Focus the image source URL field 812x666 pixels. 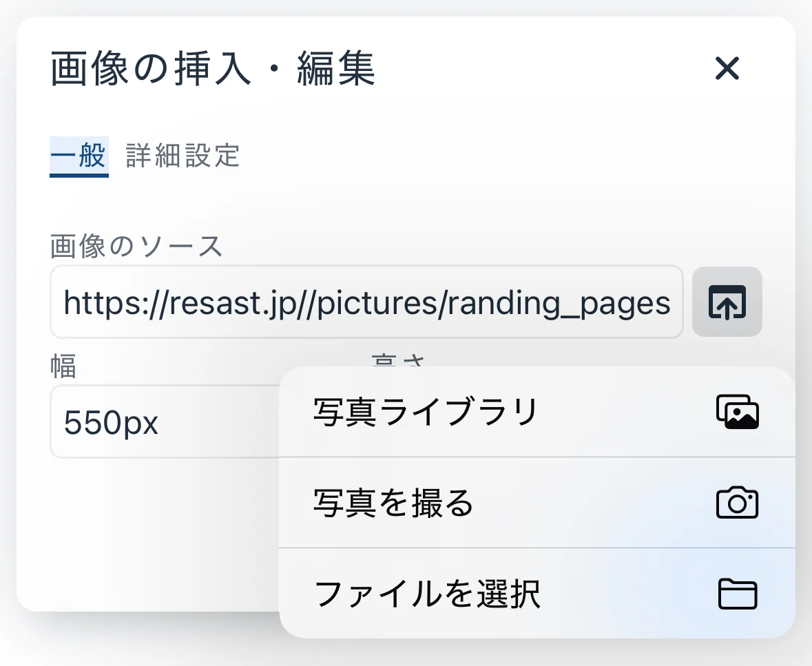pos(366,302)
